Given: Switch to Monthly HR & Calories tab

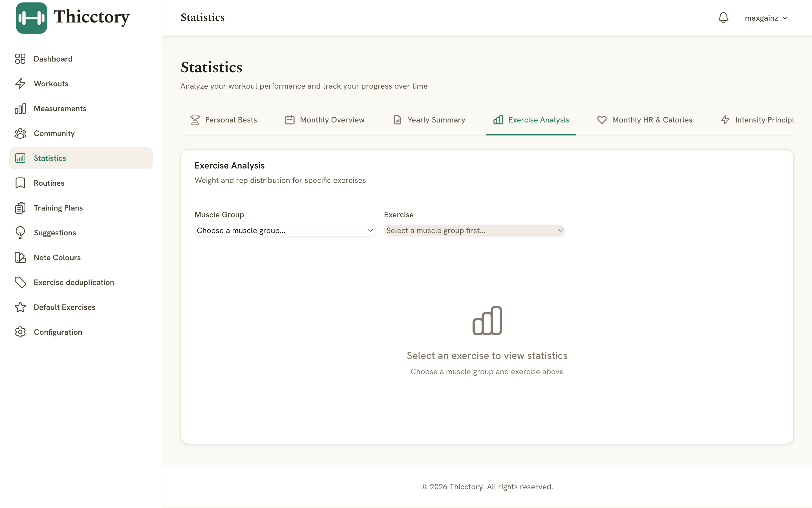Looking at the screenshot, I should (x=645, y=120).
